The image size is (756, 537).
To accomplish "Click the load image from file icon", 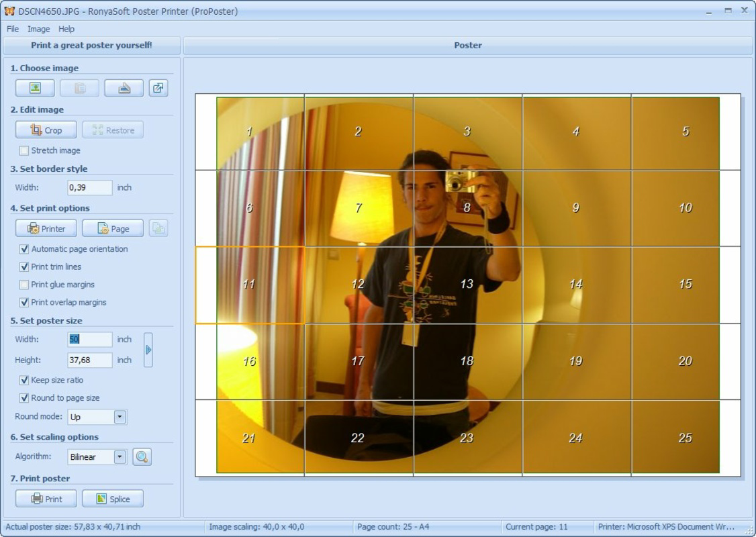I will (35, 88).
